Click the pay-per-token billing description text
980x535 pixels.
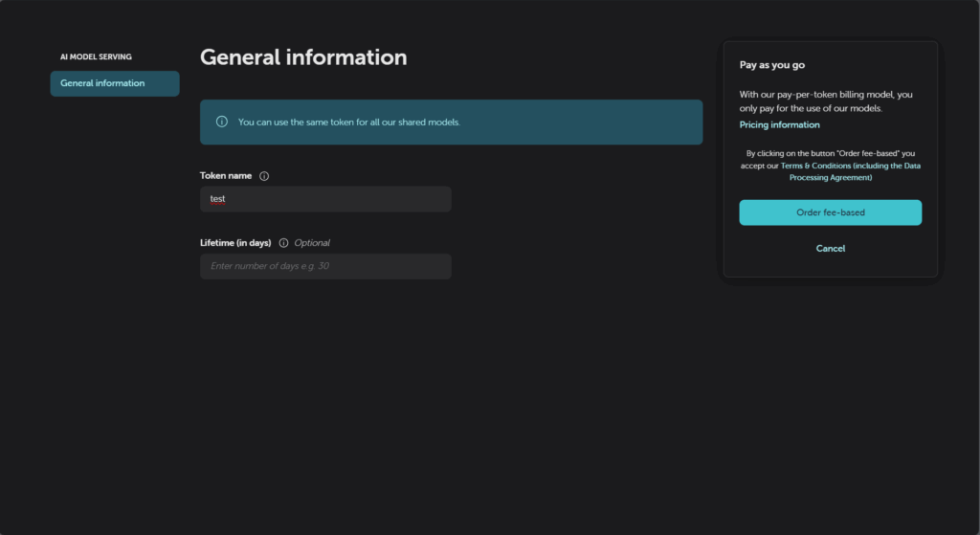pyautogui.click(x=825, y=101)
